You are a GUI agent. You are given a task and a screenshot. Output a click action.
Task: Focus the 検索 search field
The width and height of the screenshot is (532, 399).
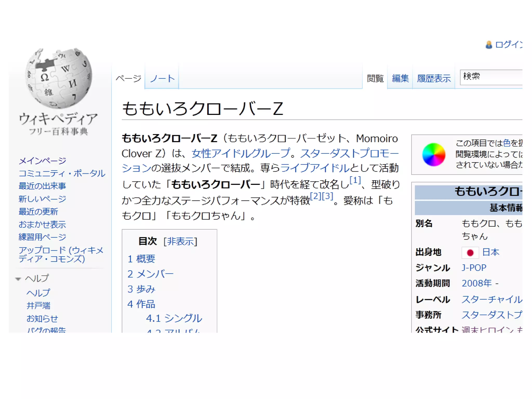click(491, 77)
